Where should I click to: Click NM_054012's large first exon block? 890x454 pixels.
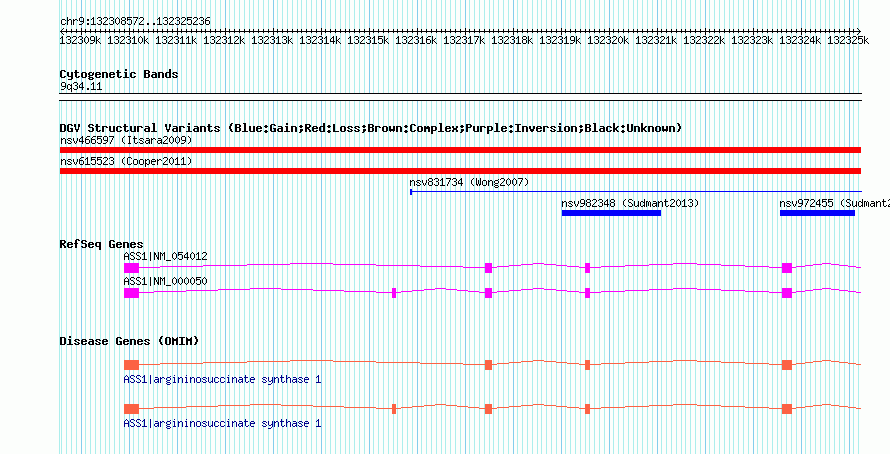pyautogui.click(x=131, y=268)
